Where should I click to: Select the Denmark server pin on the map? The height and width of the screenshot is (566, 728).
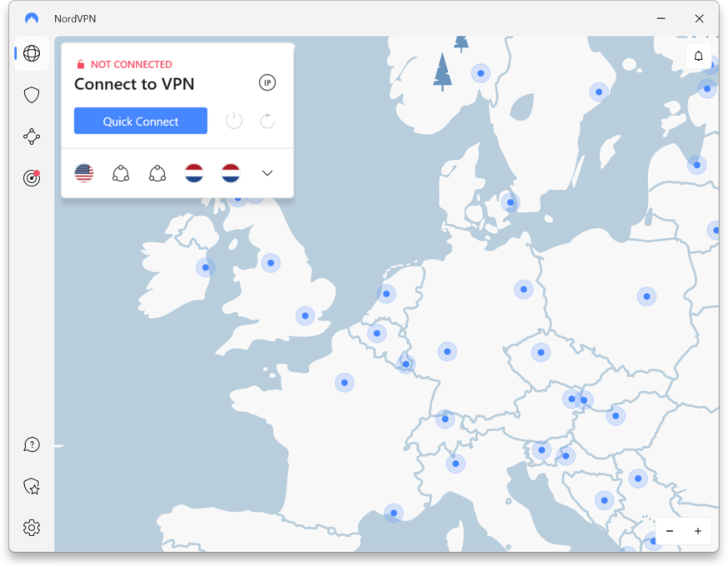[511, 202]
